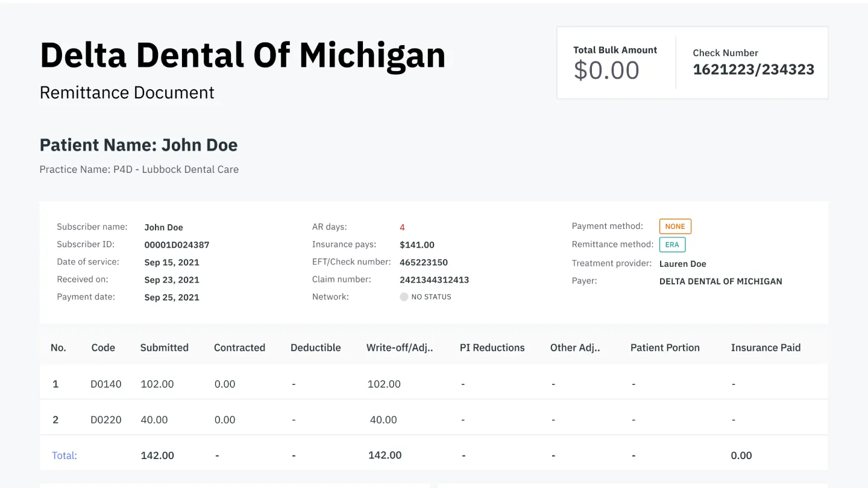Click the Check Number 1621223/234323

click(753, 69)
